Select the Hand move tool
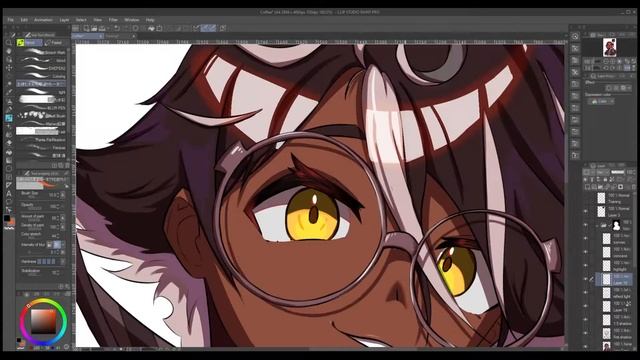Image resolution: width=640 pixels, height=360 pixels. (9, 51)
